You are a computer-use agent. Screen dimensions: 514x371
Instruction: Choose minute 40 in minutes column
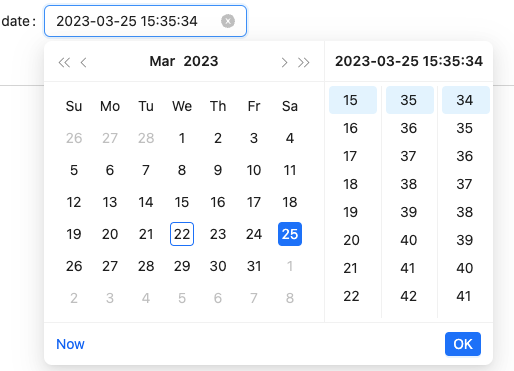point(410,240)
